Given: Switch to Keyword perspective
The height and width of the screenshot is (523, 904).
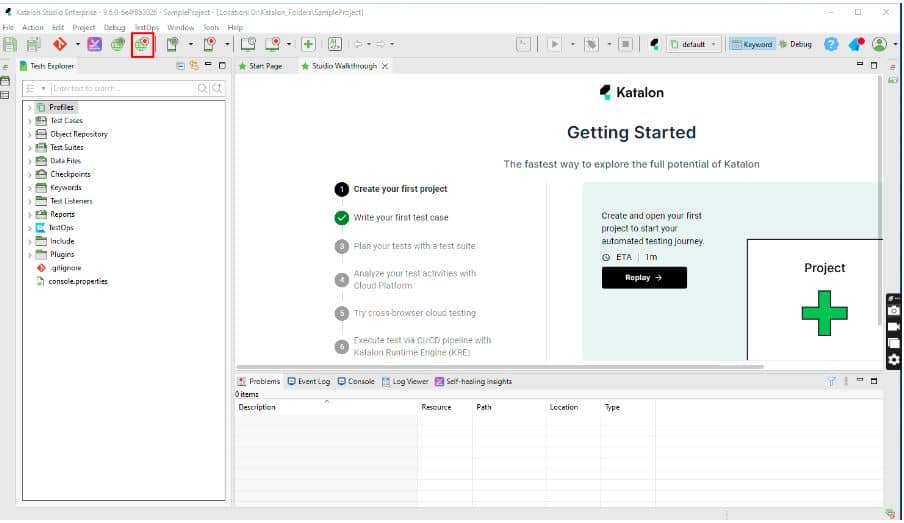Looking at the screenshot, I should coord(751,44).
